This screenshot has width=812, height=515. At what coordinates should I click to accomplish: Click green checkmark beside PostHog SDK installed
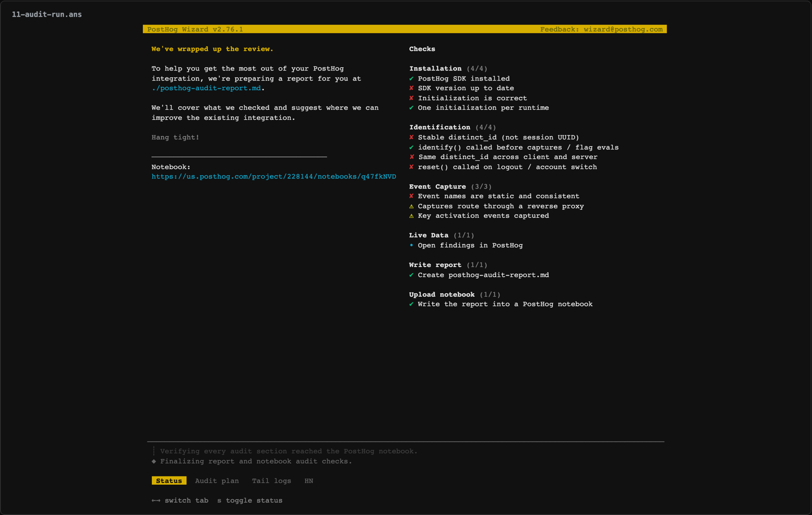pos(412,79)
